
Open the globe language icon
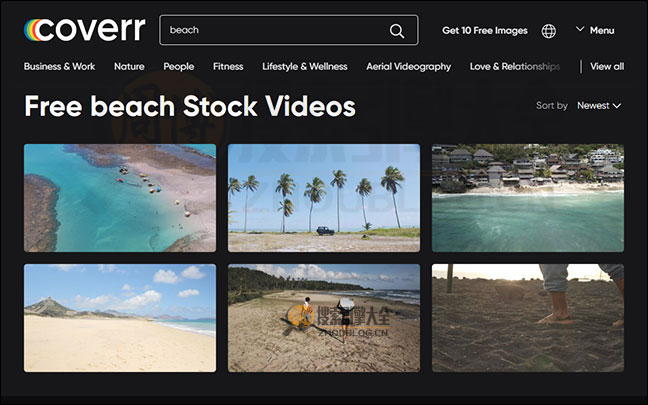pos(548,31)
